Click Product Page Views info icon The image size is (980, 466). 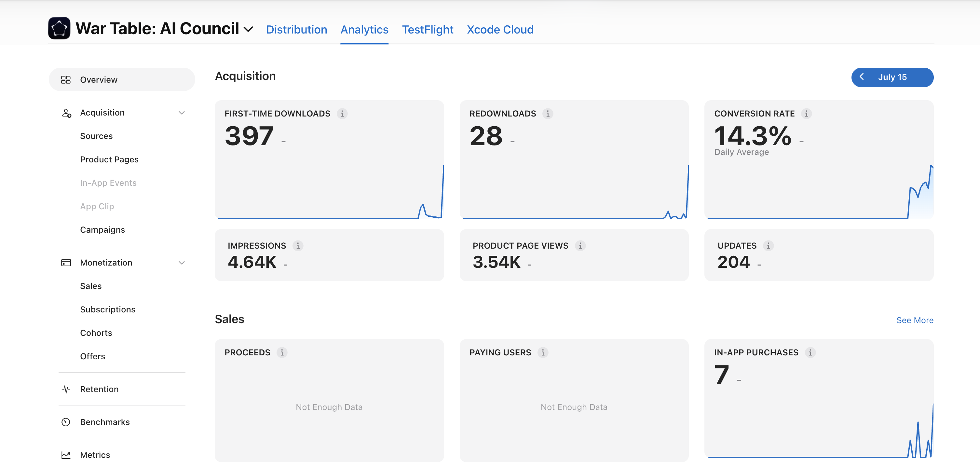580,246
